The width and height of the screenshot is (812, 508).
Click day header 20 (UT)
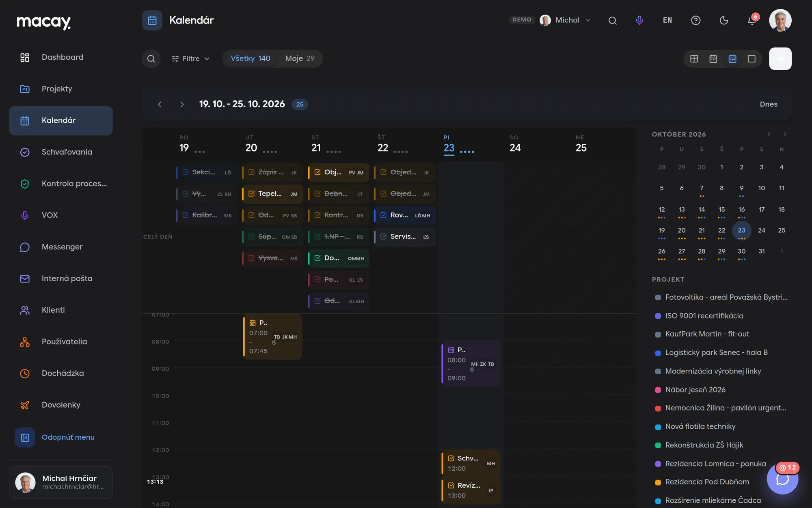[x=251, y=148]
